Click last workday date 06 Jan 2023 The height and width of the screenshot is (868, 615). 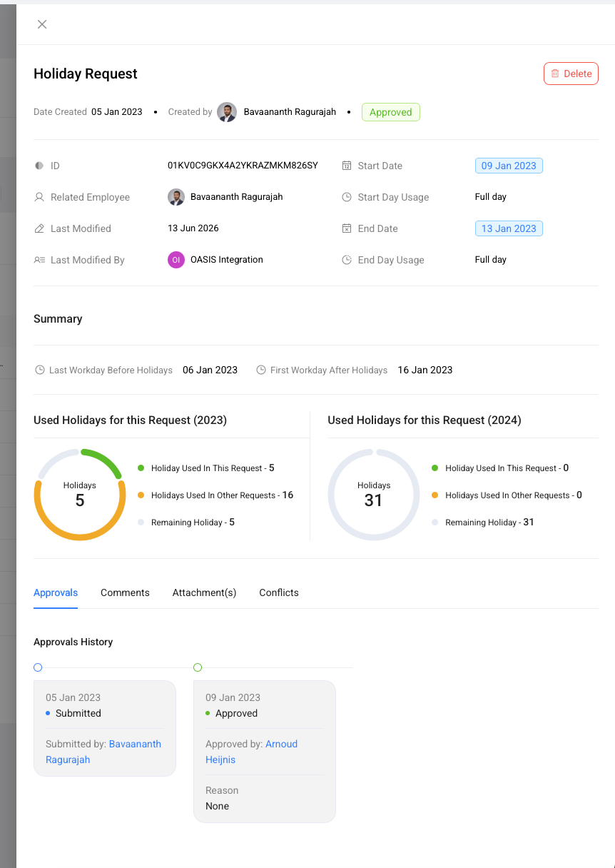tap(210, 370)
